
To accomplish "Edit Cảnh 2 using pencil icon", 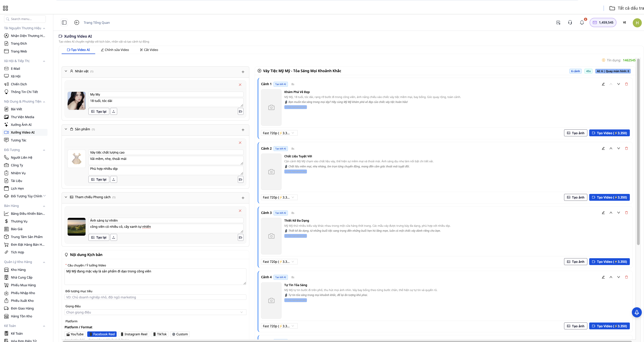I will (603, 148).
